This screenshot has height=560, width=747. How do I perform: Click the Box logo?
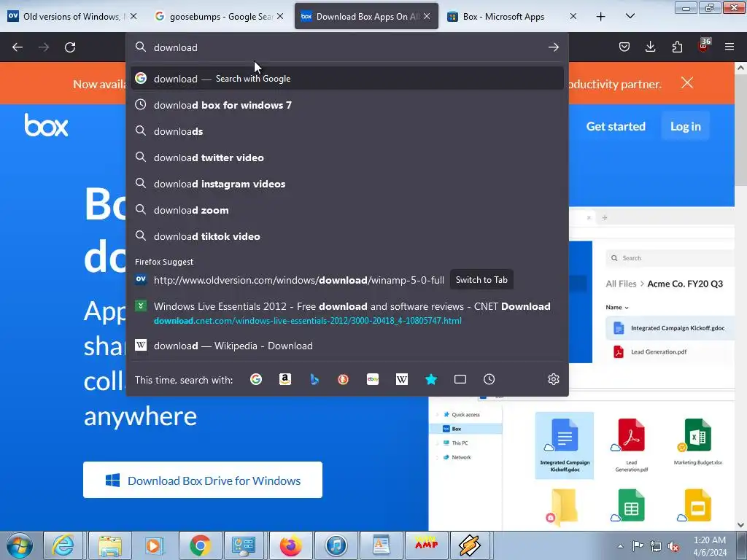tap(46, 125)
